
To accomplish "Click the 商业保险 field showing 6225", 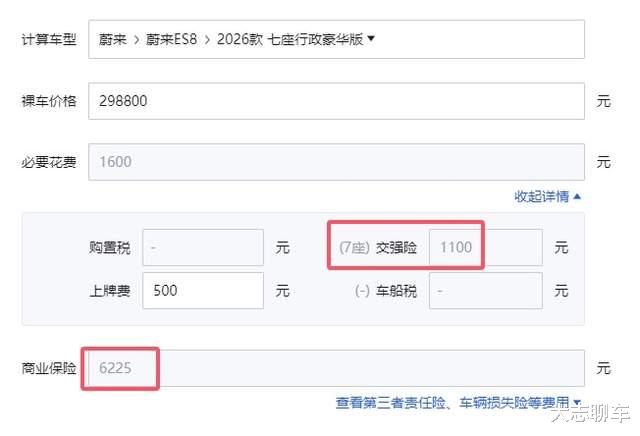I will [336, 369].
